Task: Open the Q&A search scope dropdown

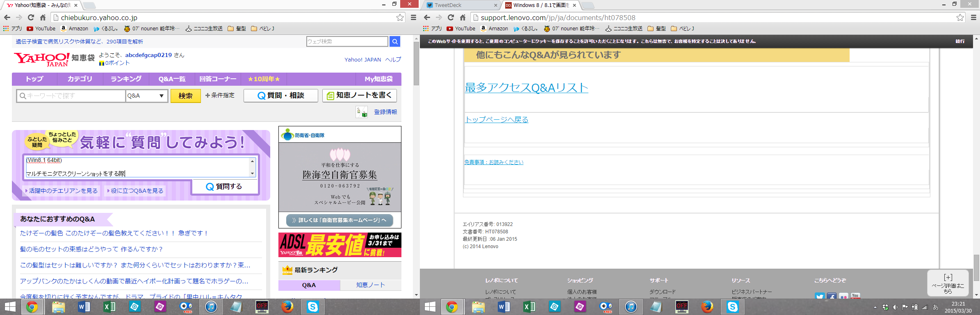Action: 146,96
